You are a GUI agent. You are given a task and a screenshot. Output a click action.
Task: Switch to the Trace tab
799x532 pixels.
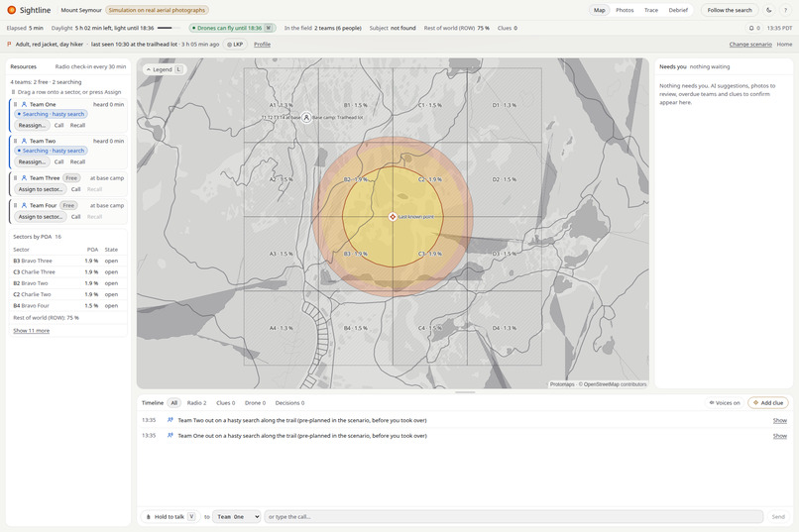[x=650, y=10]
